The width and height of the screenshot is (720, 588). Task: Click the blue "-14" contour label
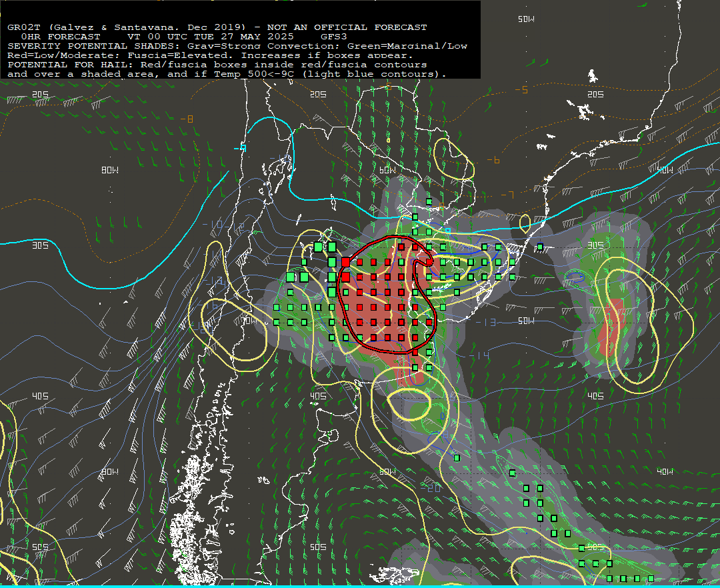click(x=479, y=355)
